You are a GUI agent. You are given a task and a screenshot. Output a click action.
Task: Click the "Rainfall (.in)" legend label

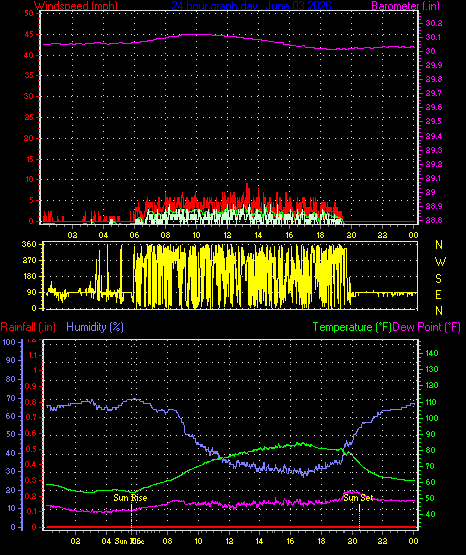28,327
